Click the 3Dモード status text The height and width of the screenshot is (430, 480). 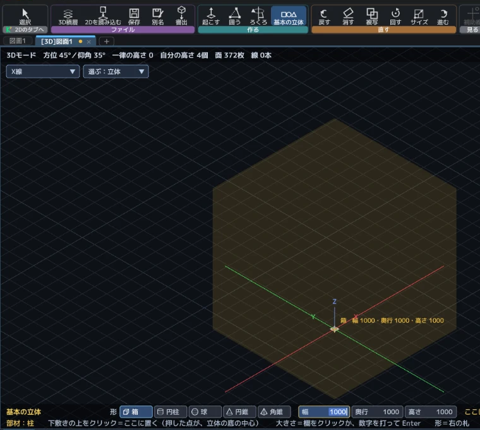(21, 55)
